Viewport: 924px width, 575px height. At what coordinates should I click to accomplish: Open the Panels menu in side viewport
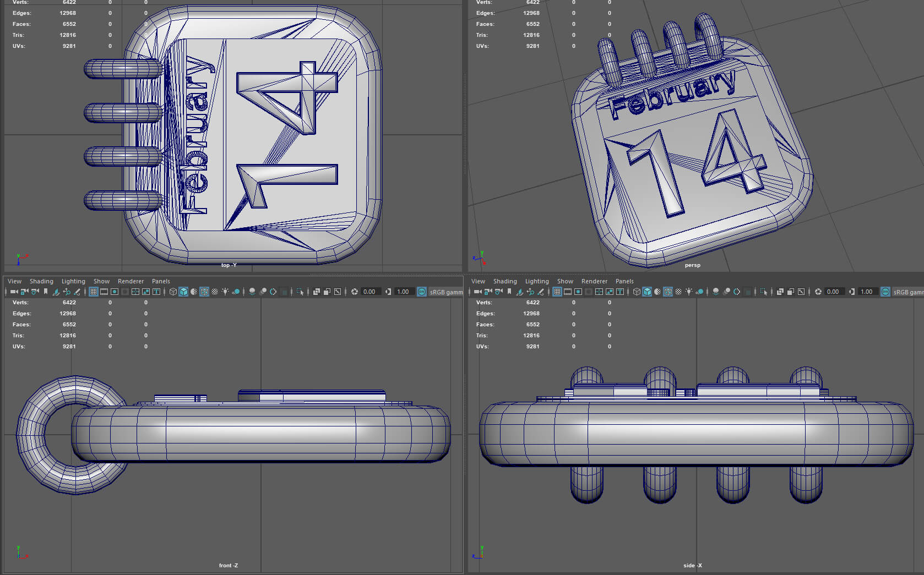(x=624, y=281)
